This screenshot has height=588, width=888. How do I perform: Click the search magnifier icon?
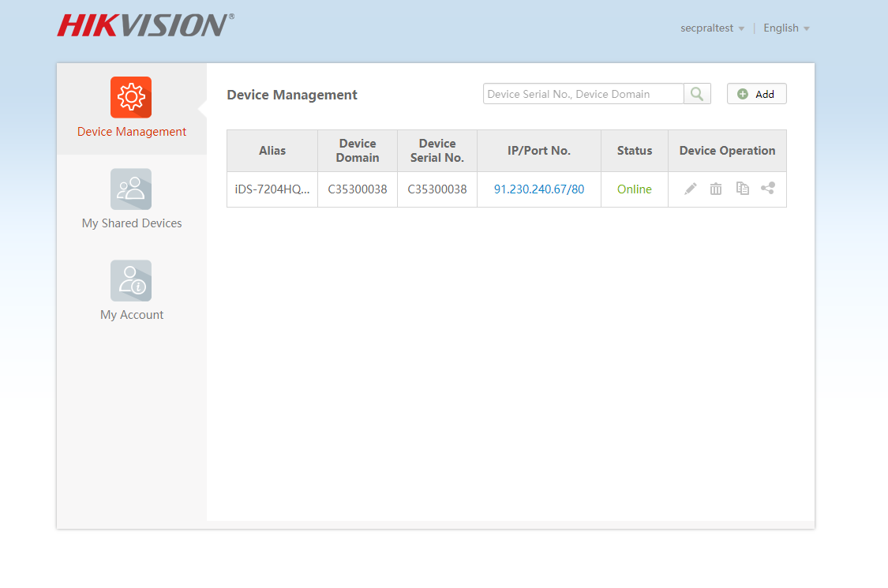tap(697, 93)
